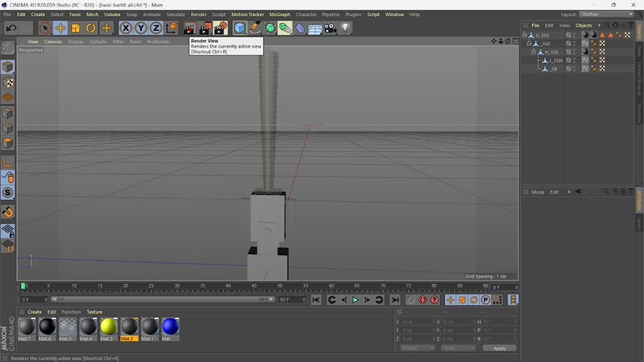Toggle L_XSN layer visibility box
Viewport: 644px width, 362px height.
568,60
